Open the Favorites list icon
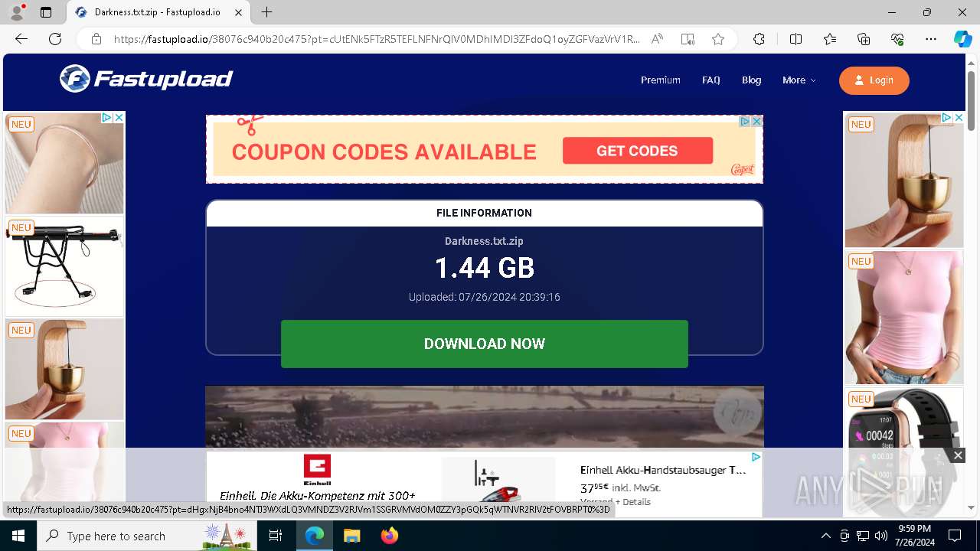Viewport: 980px width, 551px height. point(830,39)
